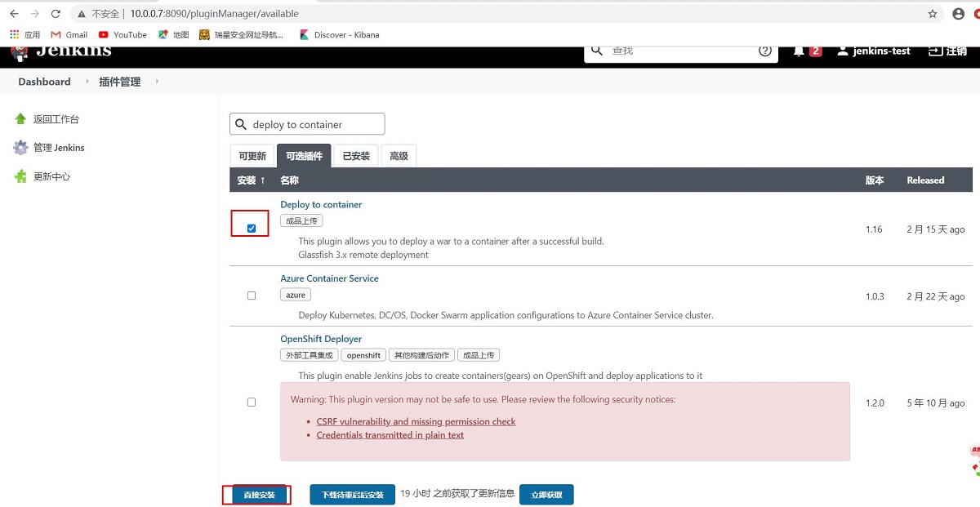Click the 其他构建后动作 tag
980x507 pixels.
tap(421, 355)
